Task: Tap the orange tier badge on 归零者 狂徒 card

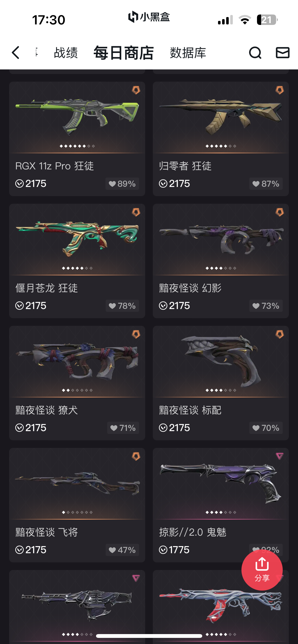Action: point(280,90)
